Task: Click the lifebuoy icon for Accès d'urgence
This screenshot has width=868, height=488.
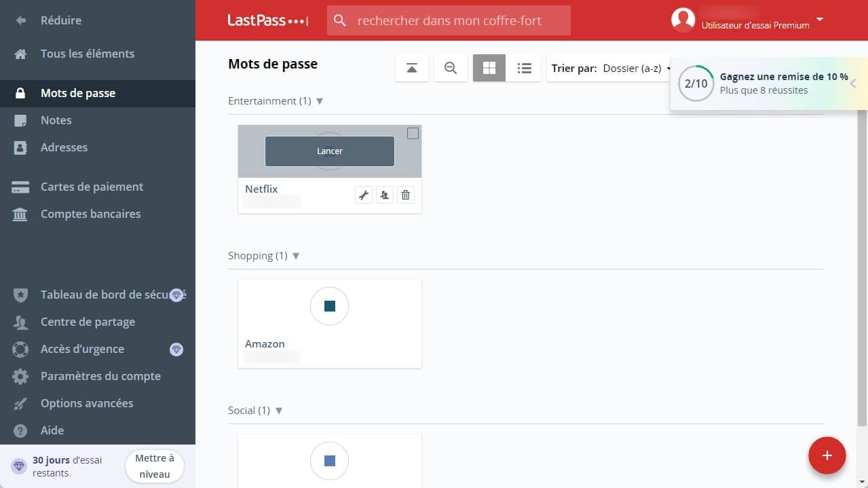Action: pos(20,350)
